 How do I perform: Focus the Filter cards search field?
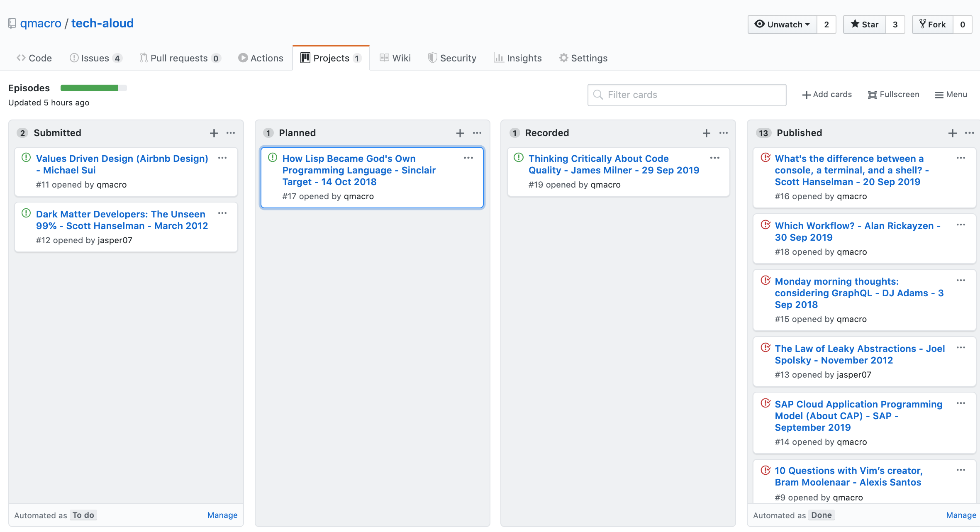[x=687, y=95]
